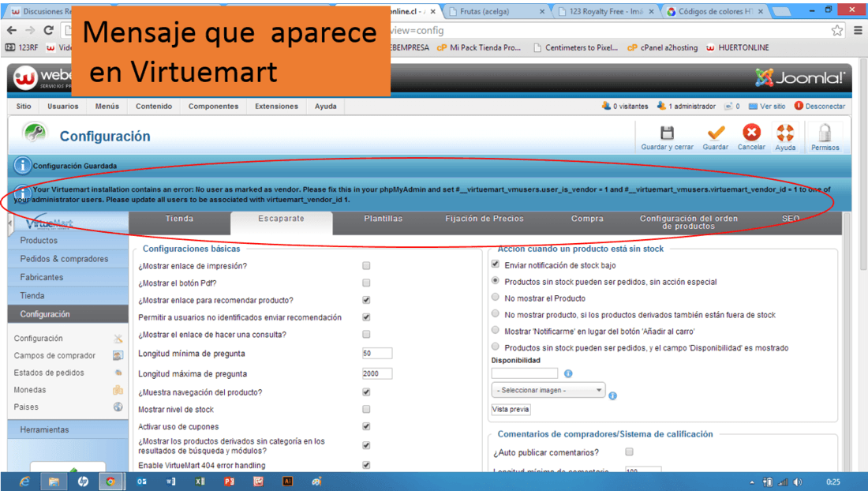Click the Países globe icon
Viewport: 868px width, 491px height.
click(x=118, y=407)
